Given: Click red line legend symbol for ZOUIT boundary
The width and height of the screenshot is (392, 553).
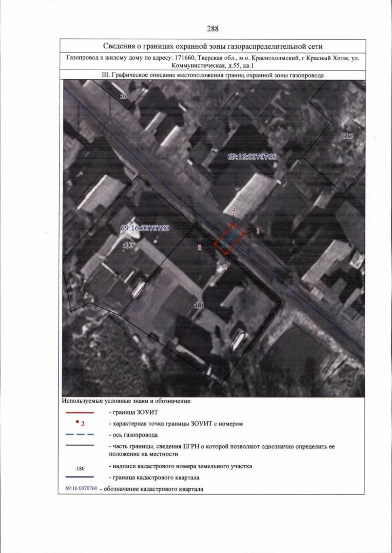Looking at the screenshot, I should tap(80, 412).
